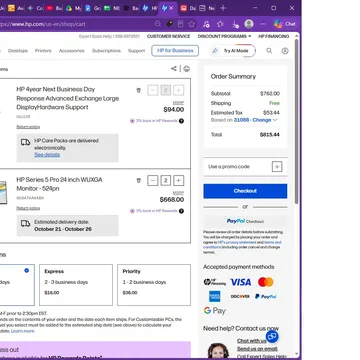Select the Priority shipping option
Viewport: 360px width, 360px height.
(x=154, y=285)
